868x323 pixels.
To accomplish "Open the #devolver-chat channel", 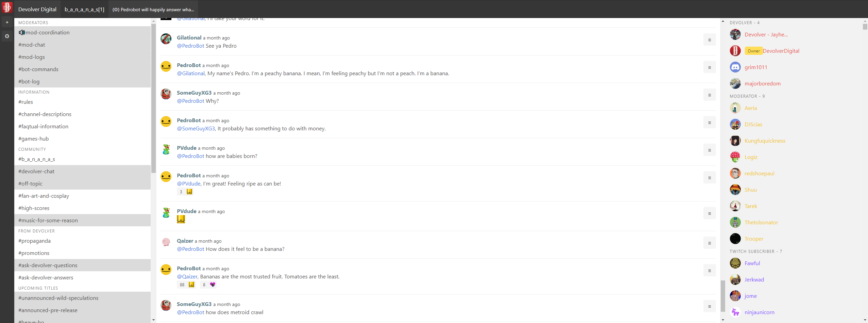I will click(82, 171).
